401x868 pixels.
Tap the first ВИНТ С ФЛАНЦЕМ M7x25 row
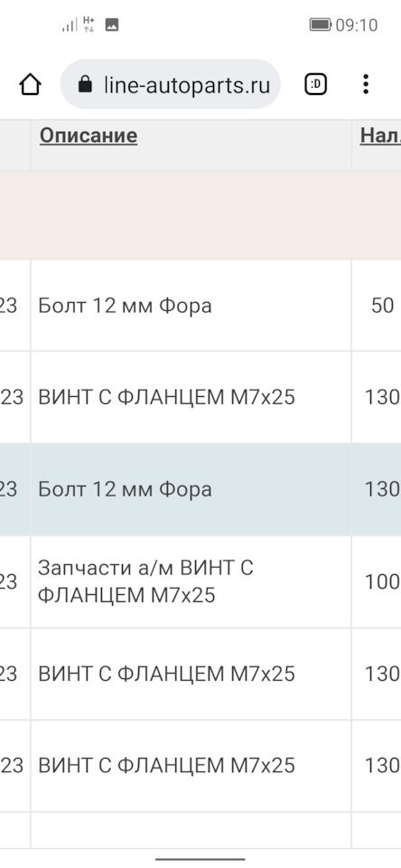coord(200,398)
